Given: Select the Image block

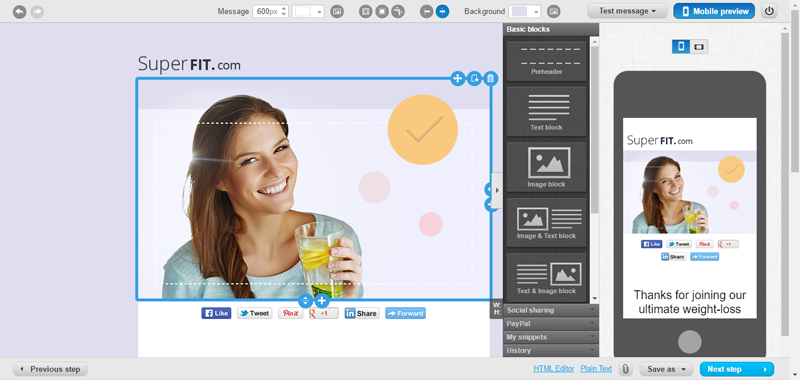Looking at the screenshot, I should click(546, 166).
